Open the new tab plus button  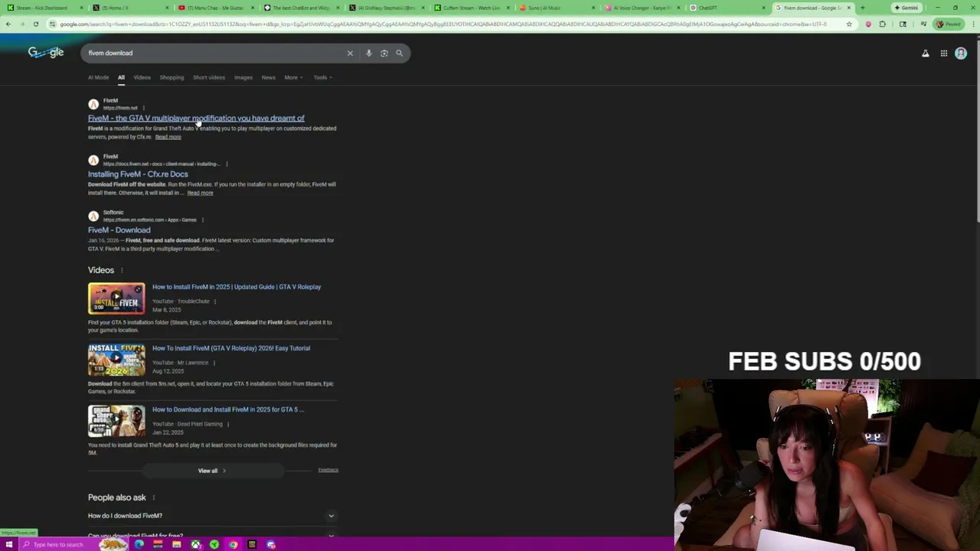coord(862,8)
